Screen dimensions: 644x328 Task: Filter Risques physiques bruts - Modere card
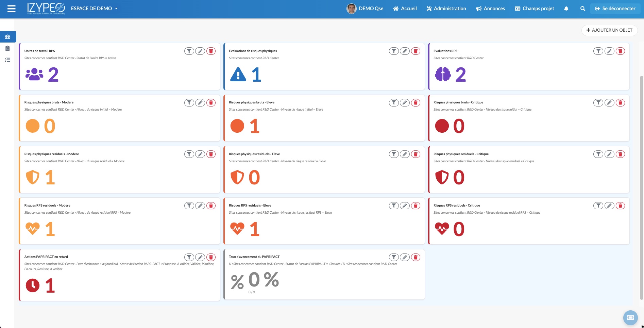click(x=189, y=102)
